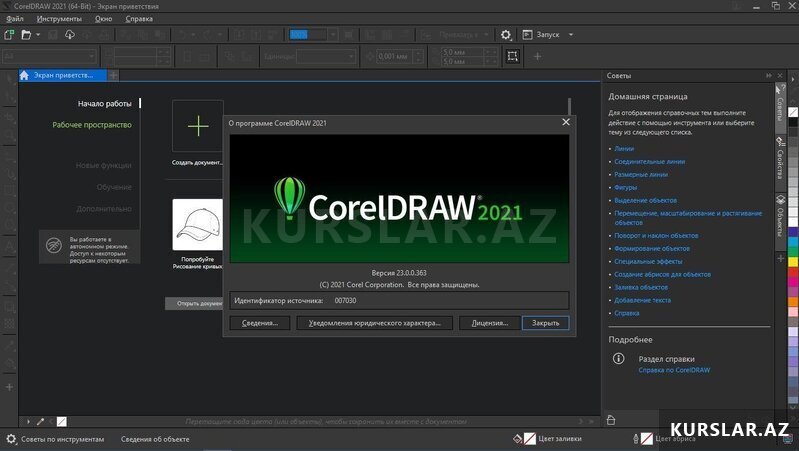The width and height of the screenshot is (799, 451).
Task: Click the Цвет заливки fill bucket icon
Action: (x=518, y=438)
